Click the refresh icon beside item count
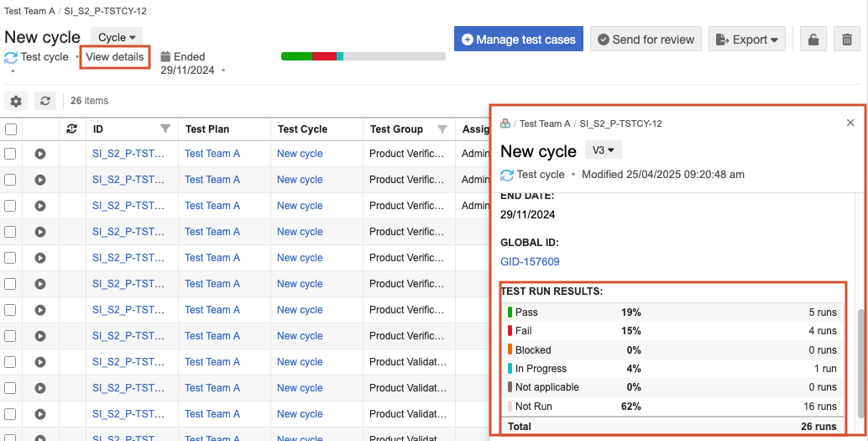Screen dimensions: 868x441 (x=45, y=101)
